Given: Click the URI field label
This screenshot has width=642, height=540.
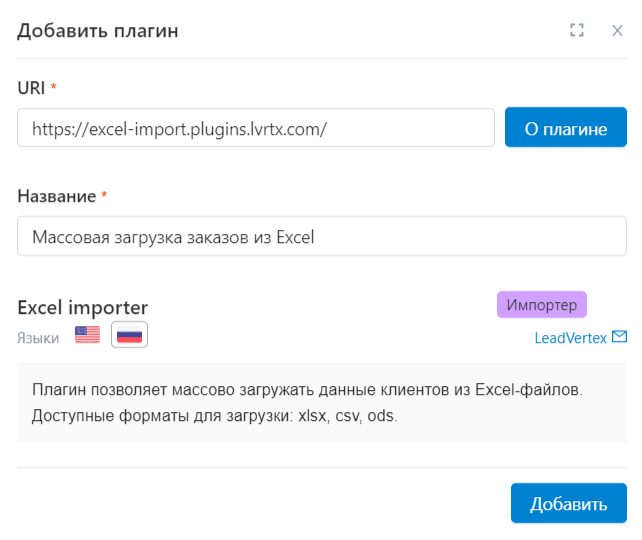Looking at the screenshot, I should click(31, 88).
